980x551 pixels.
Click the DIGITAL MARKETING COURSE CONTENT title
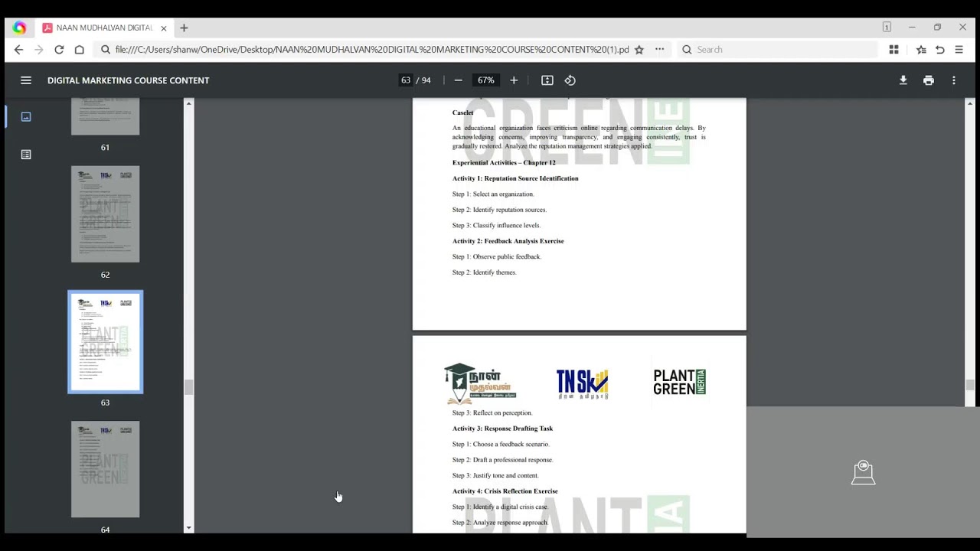[128, 80]
